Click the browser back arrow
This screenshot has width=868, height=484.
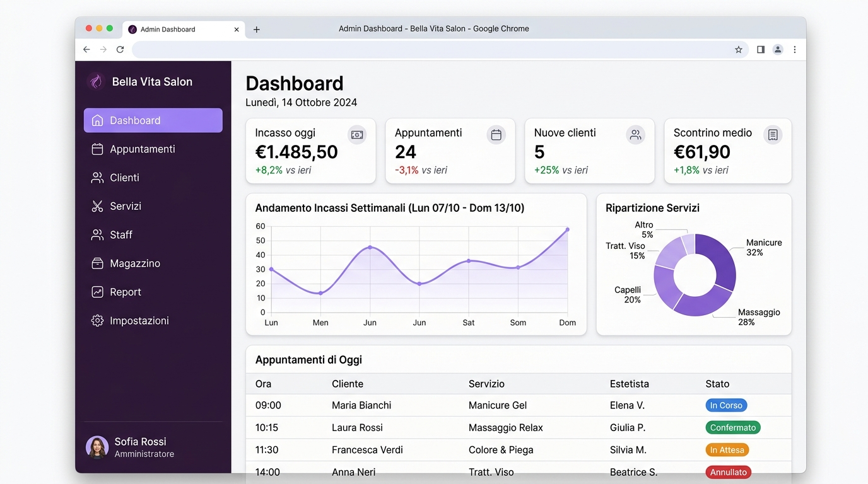point(87,50)
